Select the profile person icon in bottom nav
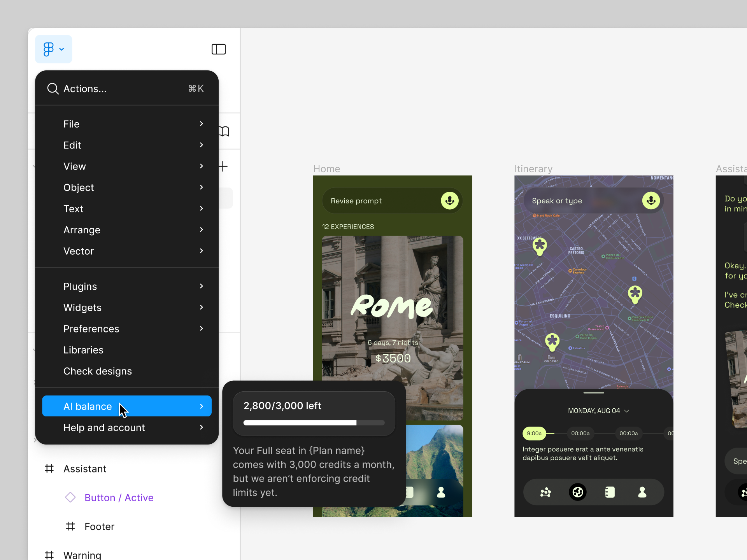This screenshot has width=747, height=560. pos(642,492)
